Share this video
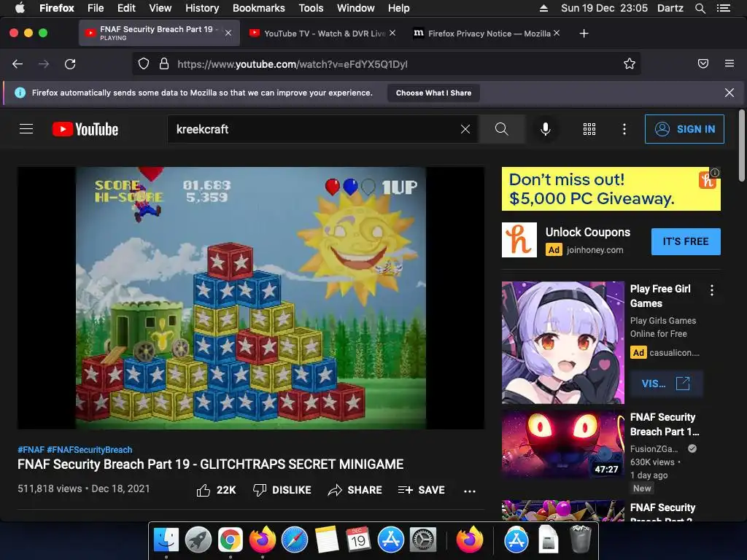The height and width of the screenshot is (560, 747). pyautogui.click(x=355, y=490)
